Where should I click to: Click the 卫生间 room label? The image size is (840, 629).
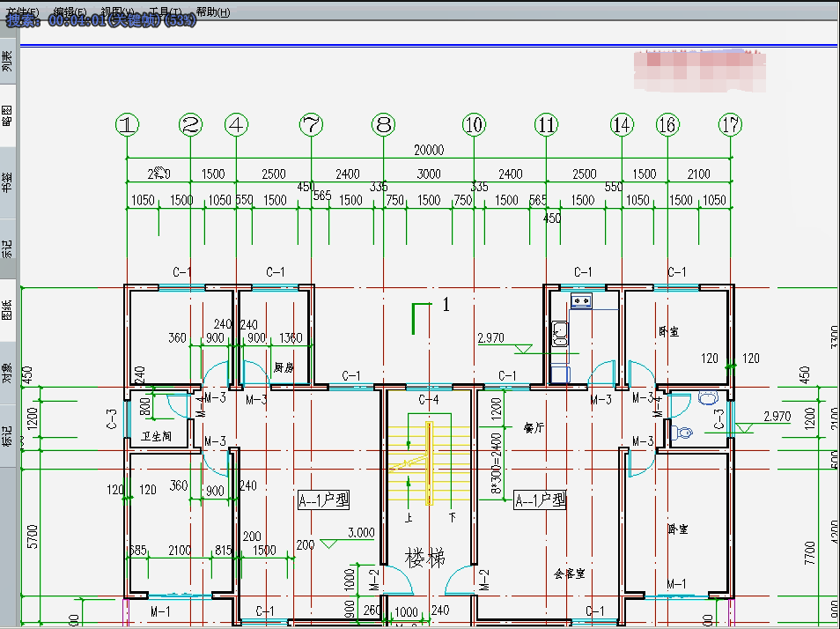(157, 436)
